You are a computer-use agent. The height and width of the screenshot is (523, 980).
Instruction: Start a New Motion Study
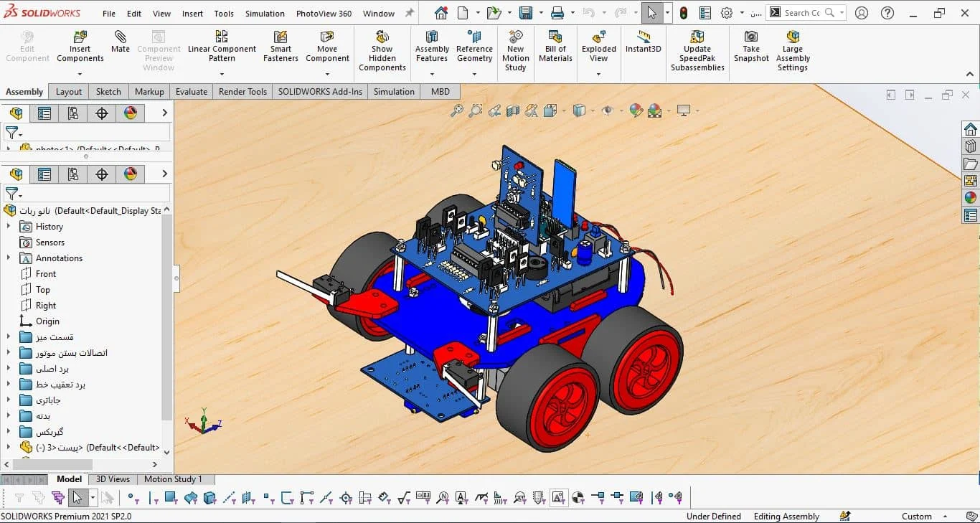[515, 51]
